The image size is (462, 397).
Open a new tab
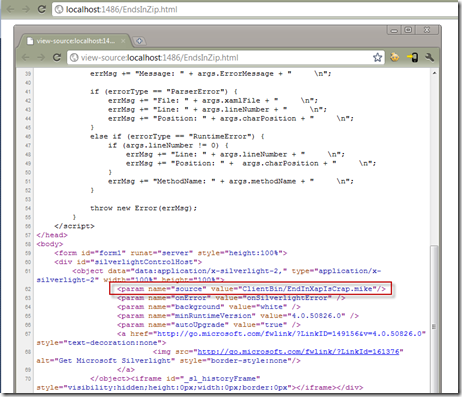[x=139, y=41]
